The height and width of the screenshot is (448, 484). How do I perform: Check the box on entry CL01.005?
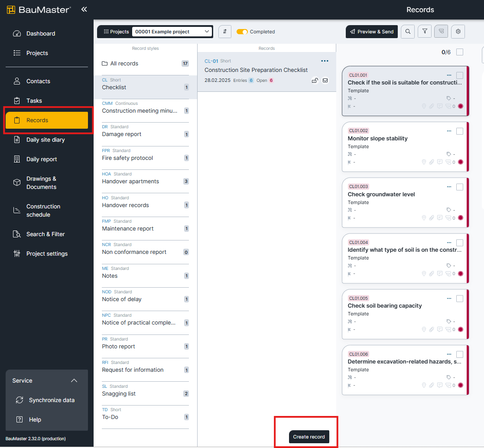click(x=460, y=299)
